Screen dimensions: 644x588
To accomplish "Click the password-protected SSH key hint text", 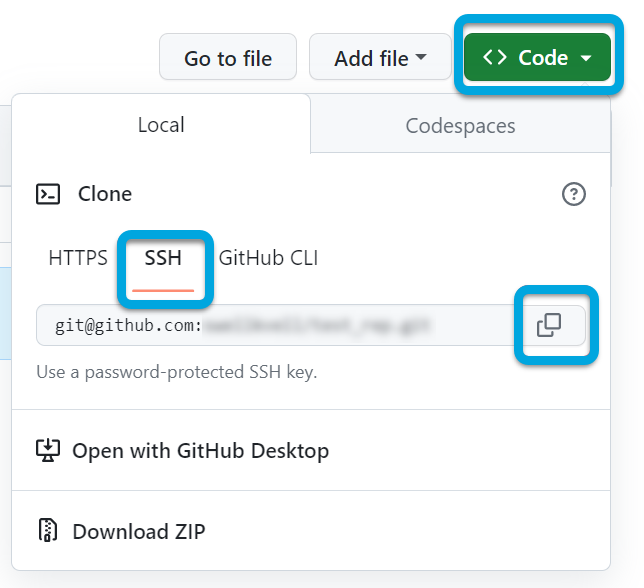I will click(177, 373).
